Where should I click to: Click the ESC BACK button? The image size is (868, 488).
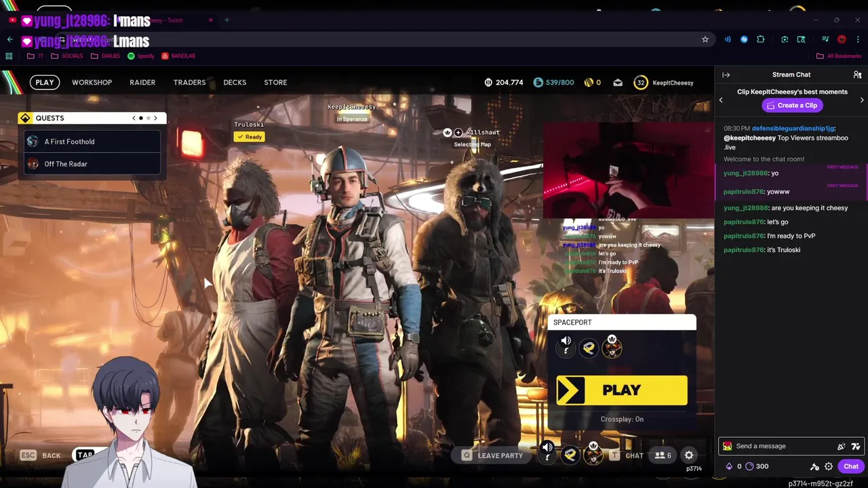[40, 455]
